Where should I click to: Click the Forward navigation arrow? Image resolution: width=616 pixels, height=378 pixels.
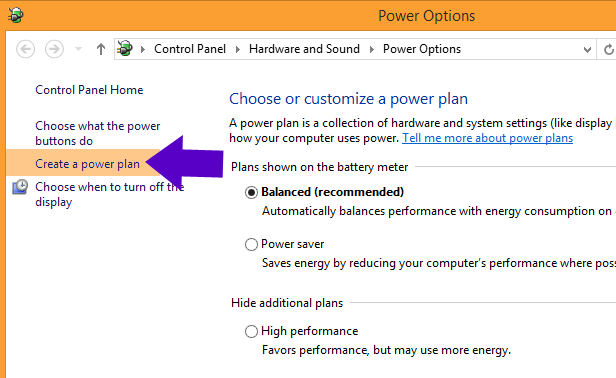click(54, 50)
